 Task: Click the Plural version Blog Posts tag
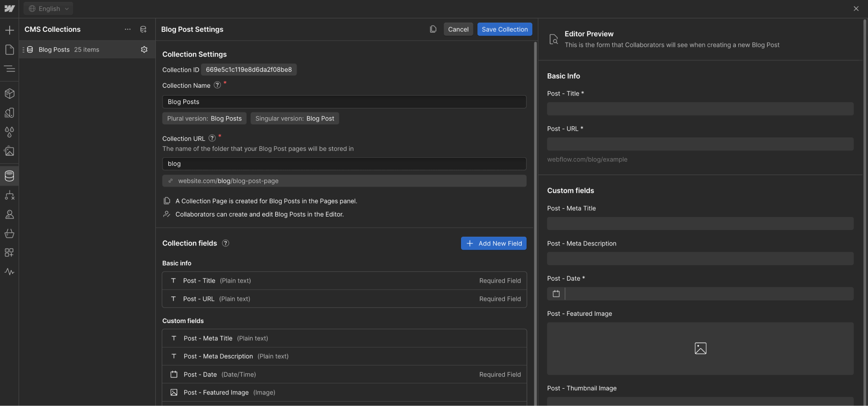(x=204, y=118)
